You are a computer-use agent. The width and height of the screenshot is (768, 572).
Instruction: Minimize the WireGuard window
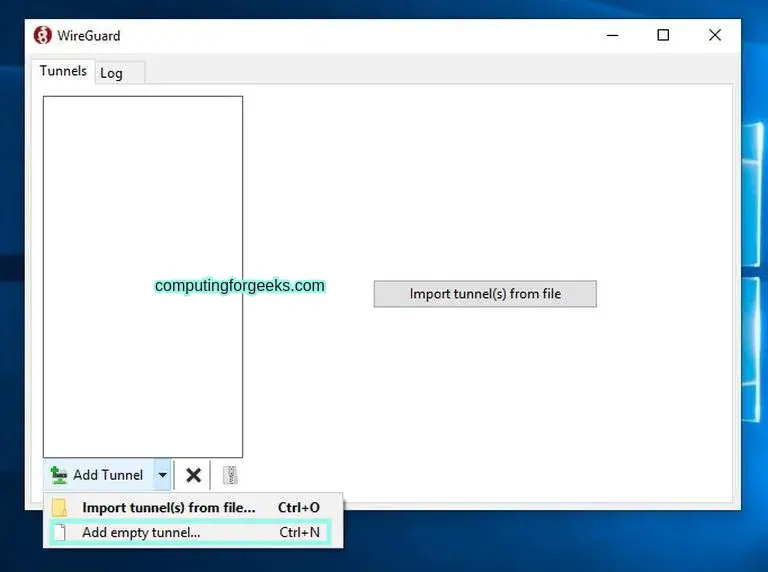pos(612,35)
